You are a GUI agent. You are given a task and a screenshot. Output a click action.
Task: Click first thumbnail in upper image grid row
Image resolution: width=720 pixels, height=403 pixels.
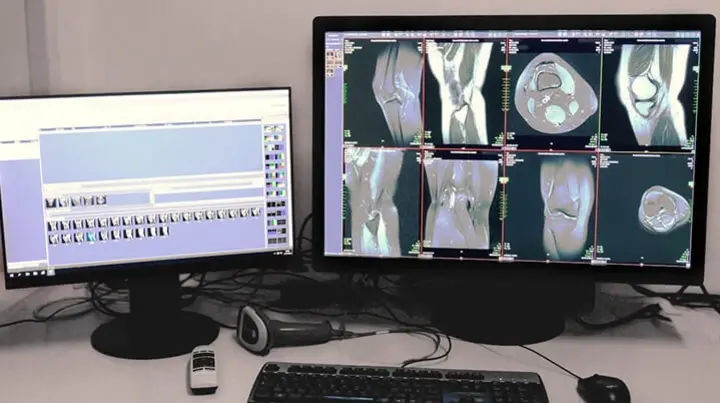(x=53, y=223)
